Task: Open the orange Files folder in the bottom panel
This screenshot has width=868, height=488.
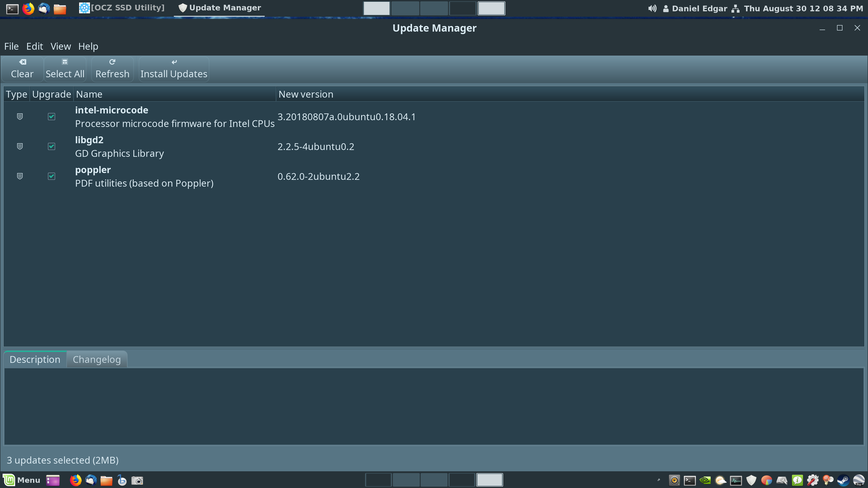Action: 106,480
